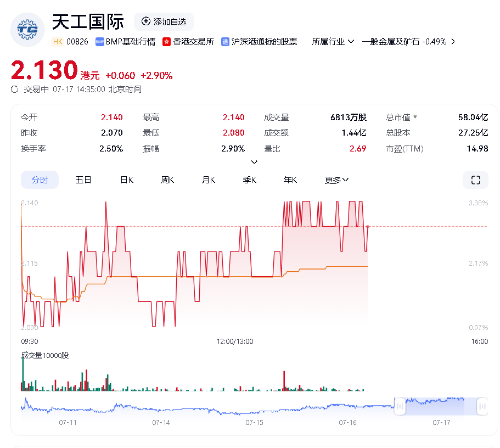Click the refresh icon beside 交易中
The height and width of the screenshot is (448, 500).
tap(14, 89)
